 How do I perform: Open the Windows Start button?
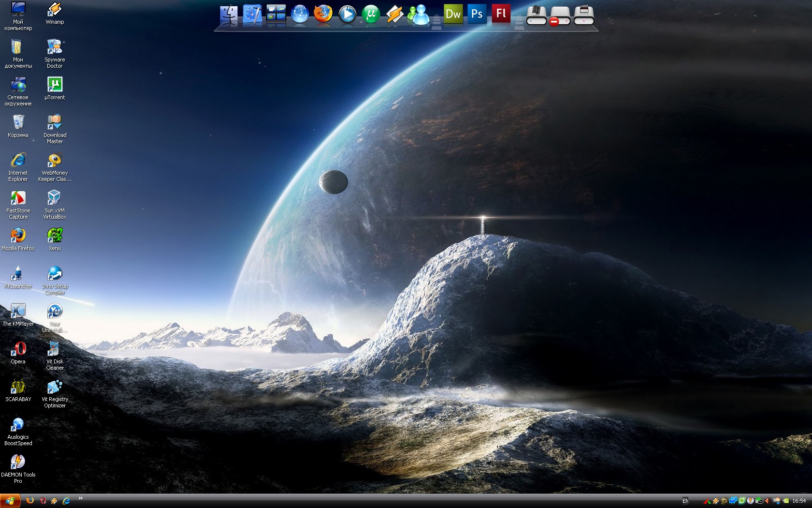point(10,501)
